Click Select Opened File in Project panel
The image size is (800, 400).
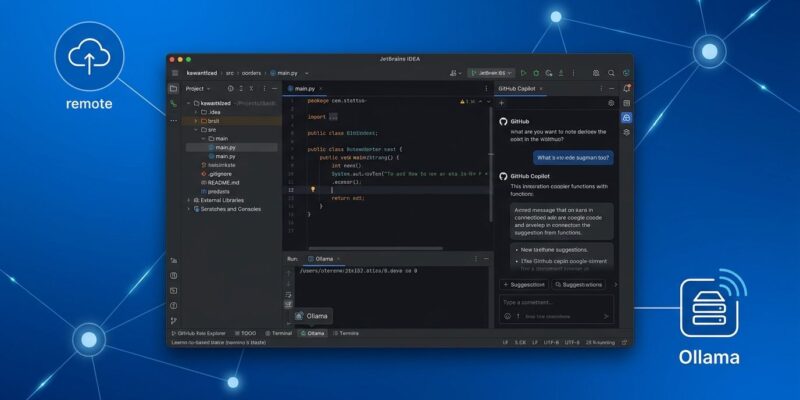click(x=230, y=88)
